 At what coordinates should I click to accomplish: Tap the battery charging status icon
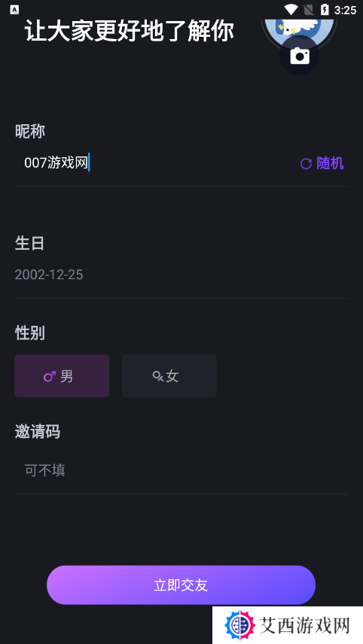(325, 10)
